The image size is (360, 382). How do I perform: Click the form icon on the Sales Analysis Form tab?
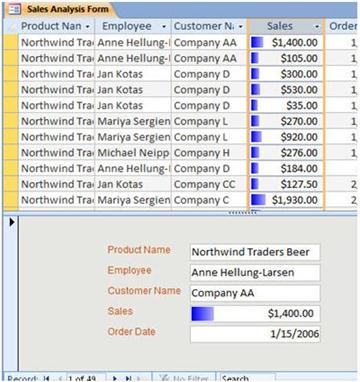(x=15, y=9)
